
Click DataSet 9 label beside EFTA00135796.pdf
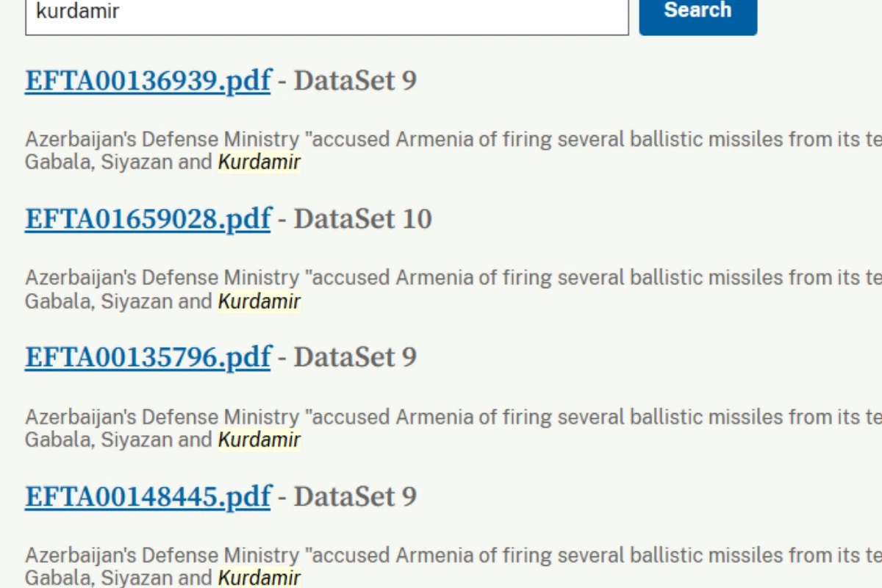355,356
